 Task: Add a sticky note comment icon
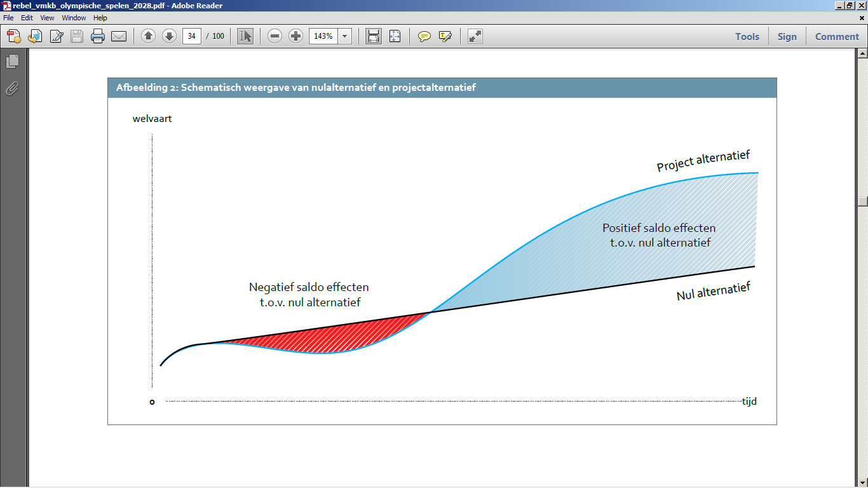424,36
